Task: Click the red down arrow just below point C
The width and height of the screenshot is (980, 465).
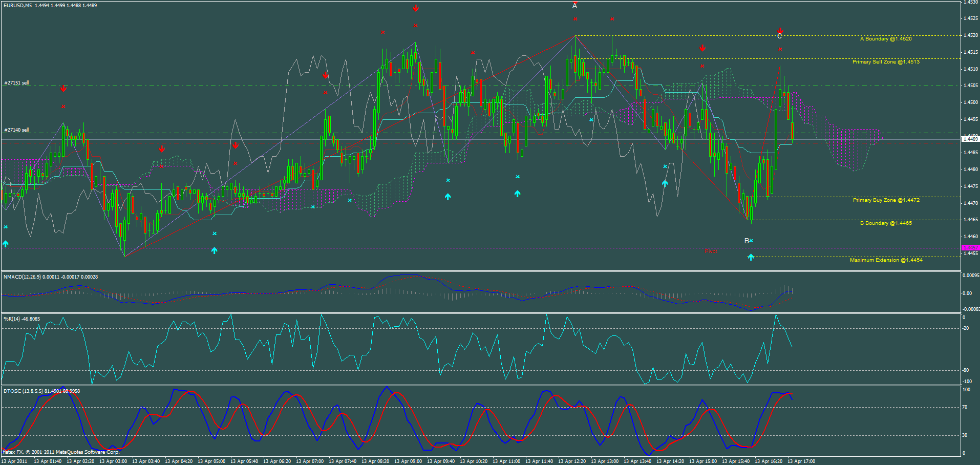Action: click(x=780, y=31)
